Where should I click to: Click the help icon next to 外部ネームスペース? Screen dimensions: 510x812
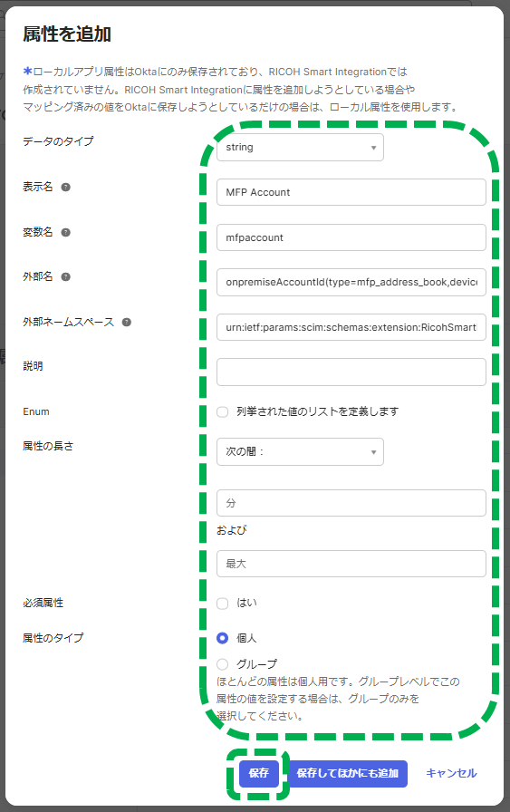click(126, 322)
